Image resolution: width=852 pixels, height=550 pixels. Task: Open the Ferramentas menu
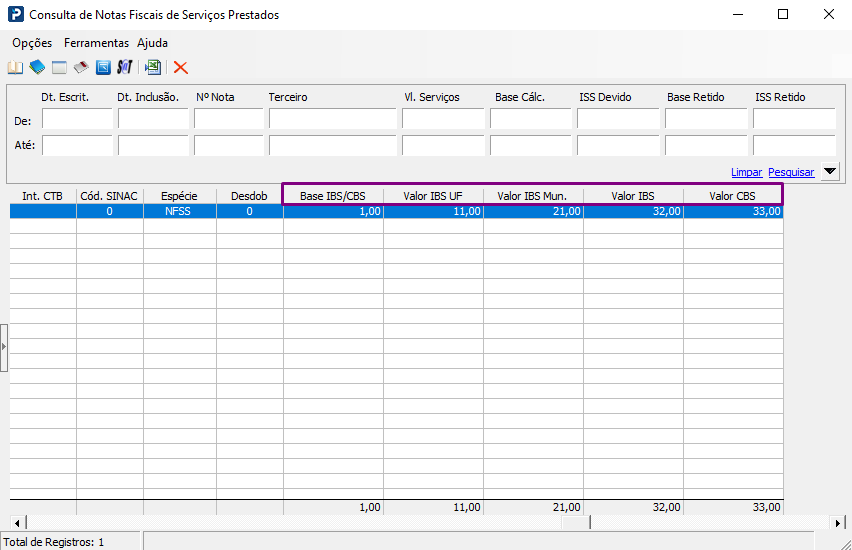coord(96,43)
